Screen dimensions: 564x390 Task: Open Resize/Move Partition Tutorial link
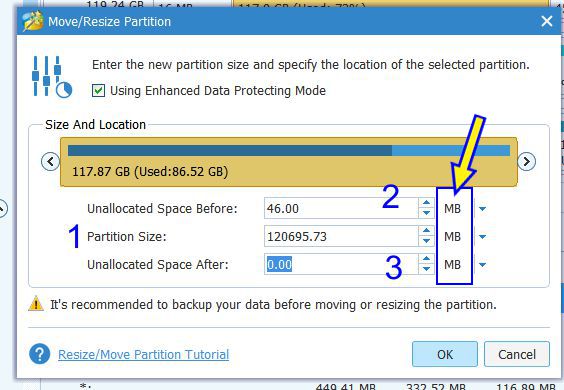[144, 354]
